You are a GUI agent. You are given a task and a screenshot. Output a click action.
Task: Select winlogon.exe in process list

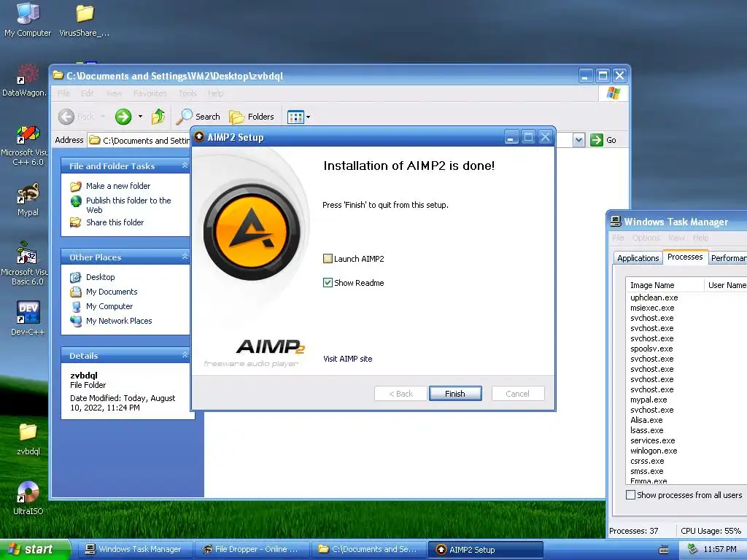click(x=653, y=451)
